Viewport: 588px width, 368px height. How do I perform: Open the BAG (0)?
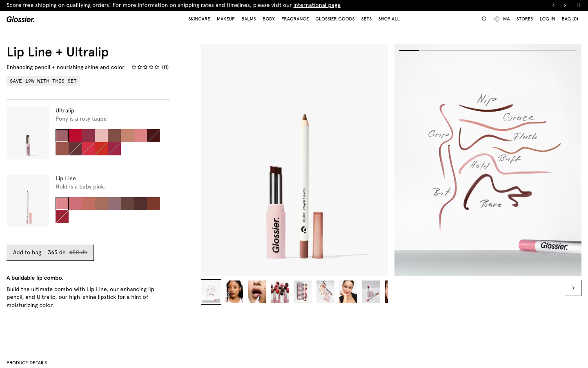pos(570,19)
